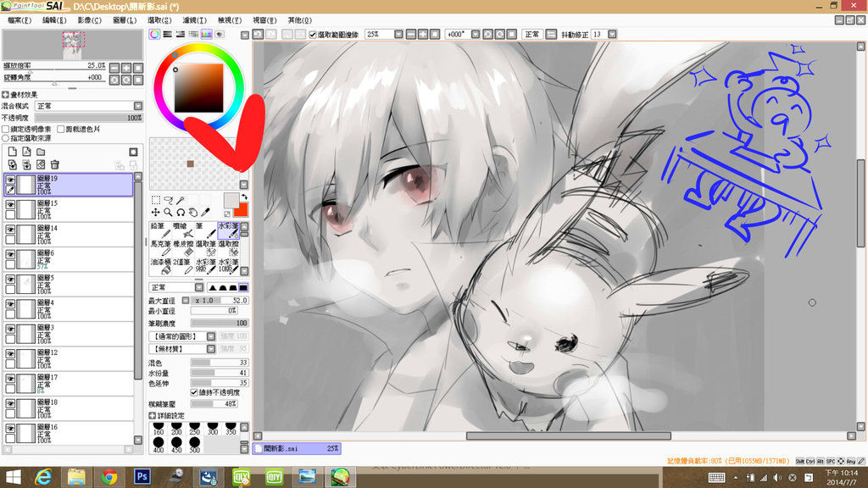
Task: Open the 影像(C) canvas menu
Action: pos(90,20)
